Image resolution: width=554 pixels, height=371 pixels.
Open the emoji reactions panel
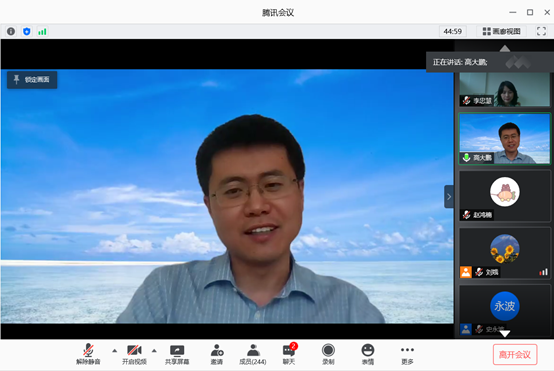coord(368,354)
